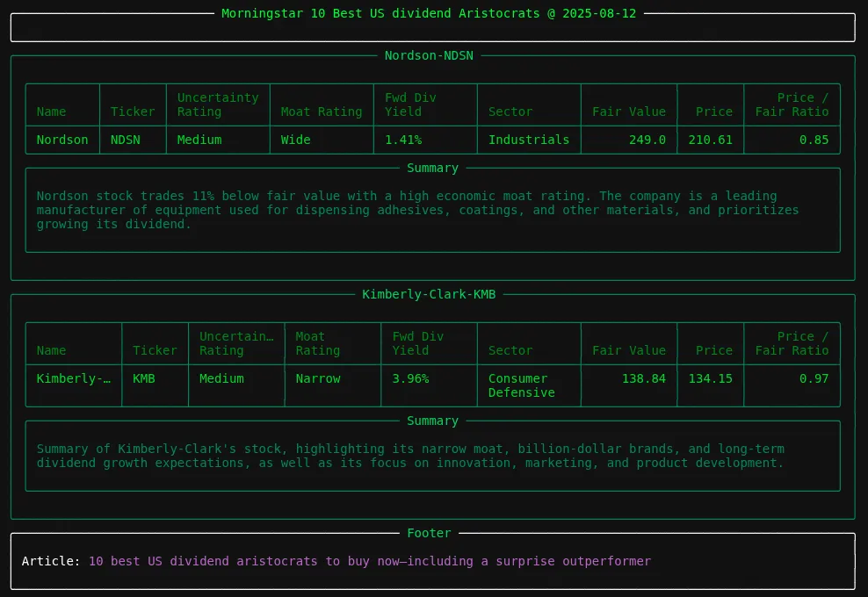Click the Price / Fair Ratio header in Nordson table
The width and height of the screenshot is (868, 597).
[791, 104]
